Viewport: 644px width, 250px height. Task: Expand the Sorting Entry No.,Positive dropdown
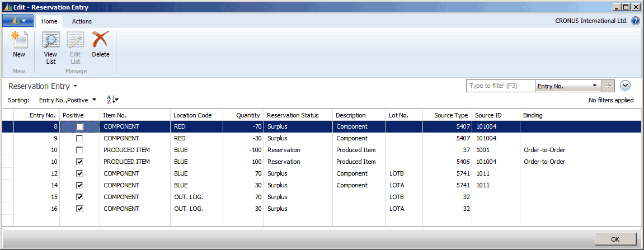[x=94, y=100]
